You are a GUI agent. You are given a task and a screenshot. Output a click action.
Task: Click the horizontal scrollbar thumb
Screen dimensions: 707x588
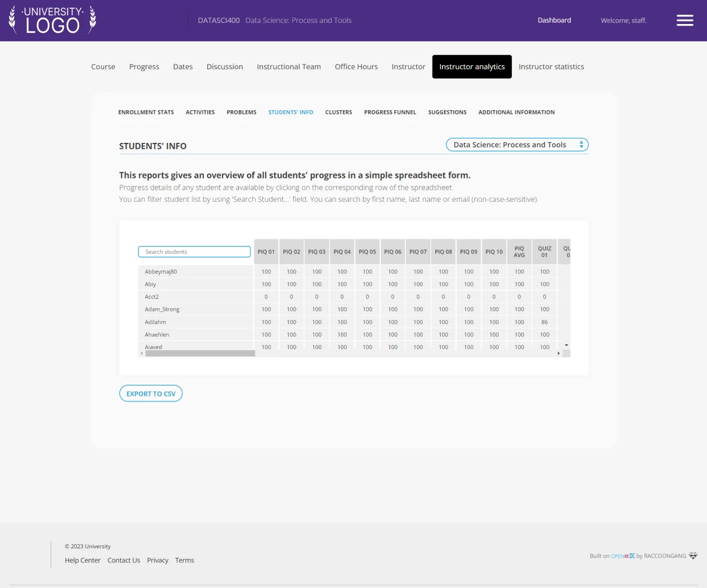click(x=200, y=353)
